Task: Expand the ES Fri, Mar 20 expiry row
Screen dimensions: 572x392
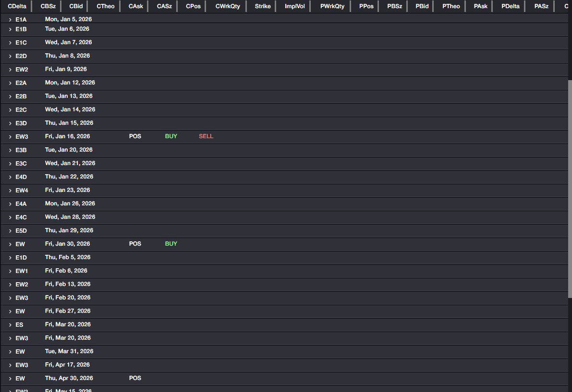Action: [x=10, y=325]
